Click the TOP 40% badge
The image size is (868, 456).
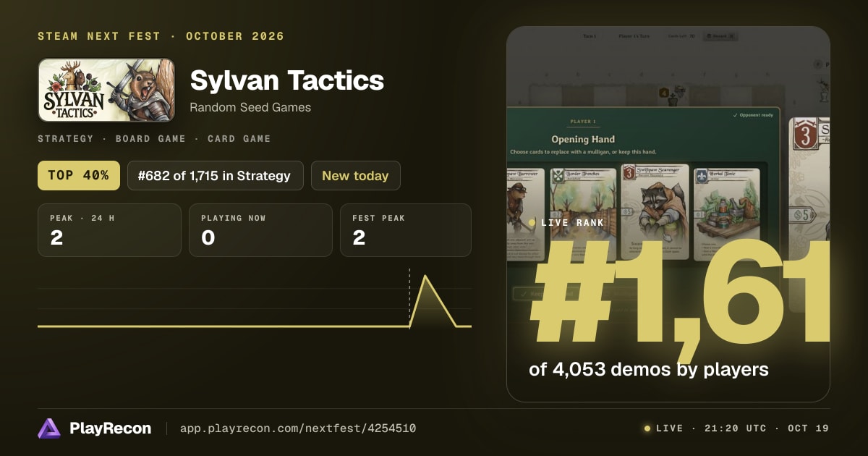[x=79, y=175]
